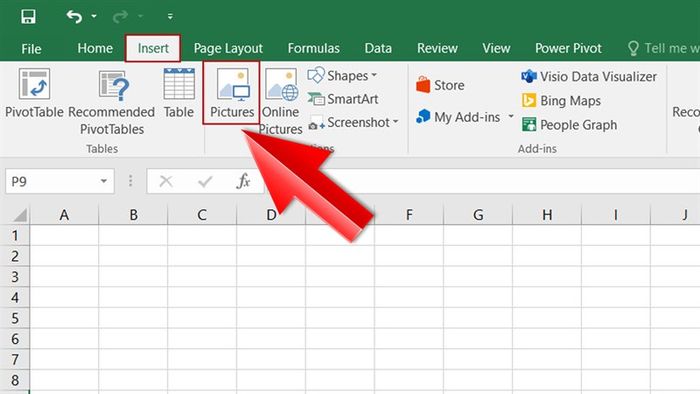Expand the Name Box dropdown arrow
The width and height of the screenshot is (700, 394).
click(104, 182)
